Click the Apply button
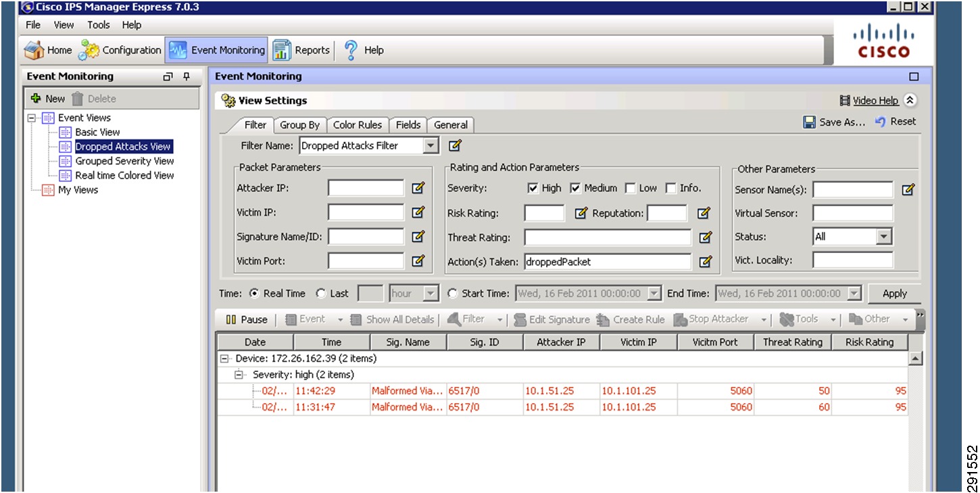980x493 pixels. pos(894,294)
